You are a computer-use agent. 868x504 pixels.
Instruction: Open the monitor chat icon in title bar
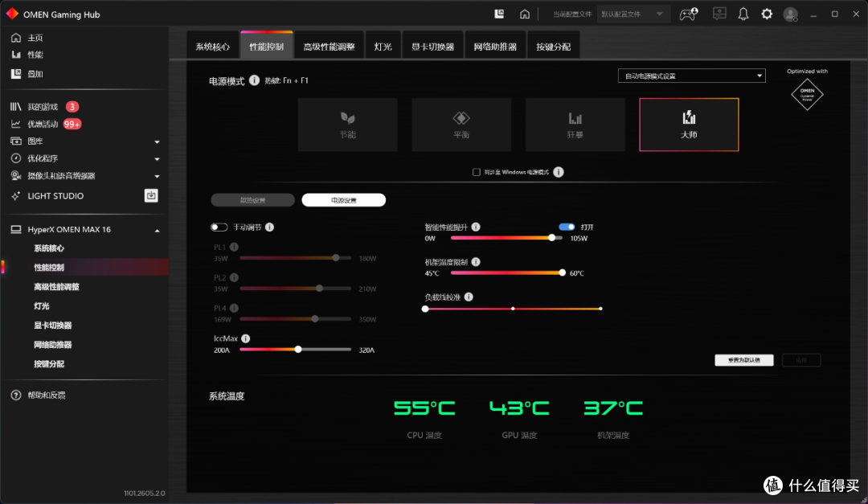pyautogui.click(x=719, y=14)
